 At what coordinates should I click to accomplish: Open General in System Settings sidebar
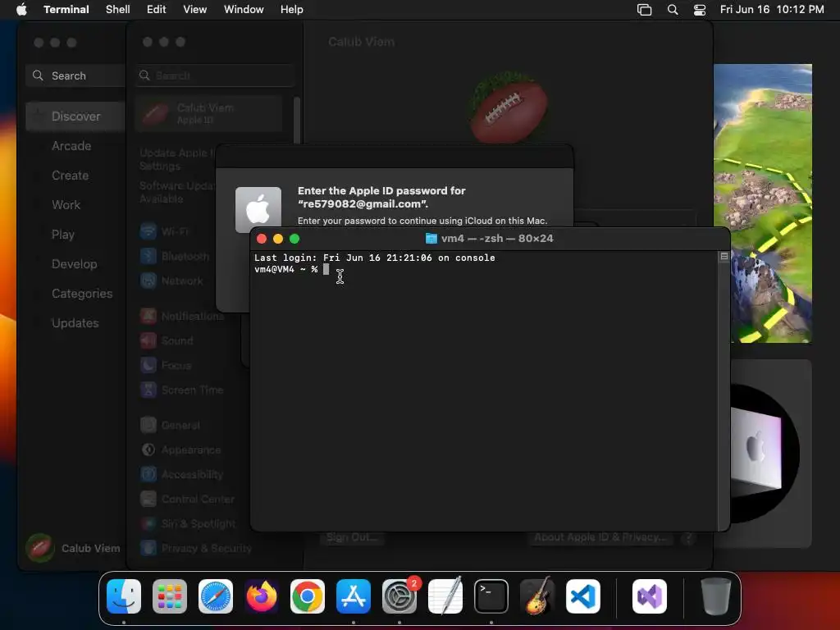pos(171,426)
